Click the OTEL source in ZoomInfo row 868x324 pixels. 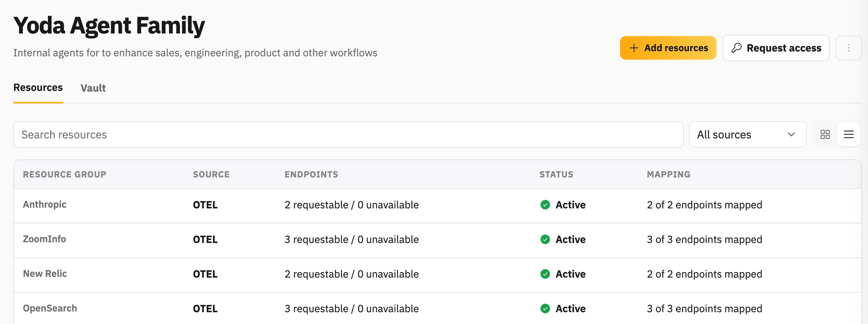pyautogui.click(x=205, y=239)
